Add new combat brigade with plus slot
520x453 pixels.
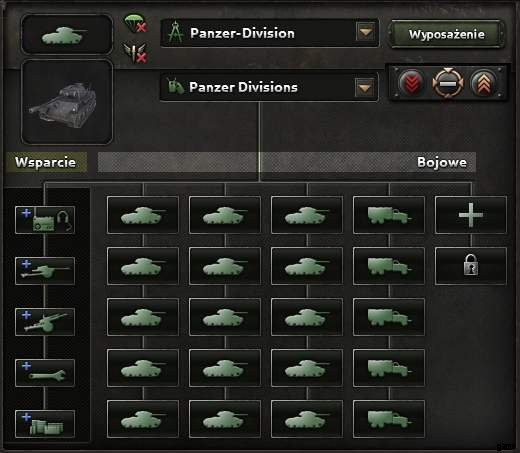(x=471, y=215)
